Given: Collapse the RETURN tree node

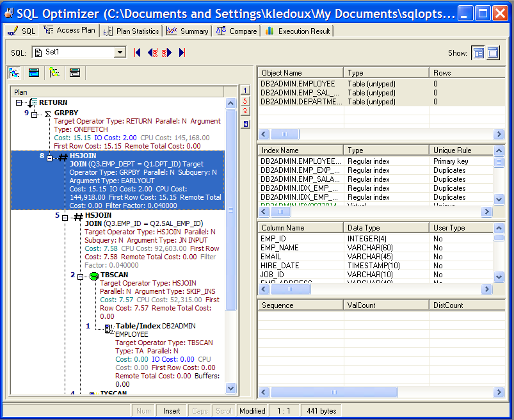Looking at the screenshot, I should pyautogui.click(x=19, y=102).
